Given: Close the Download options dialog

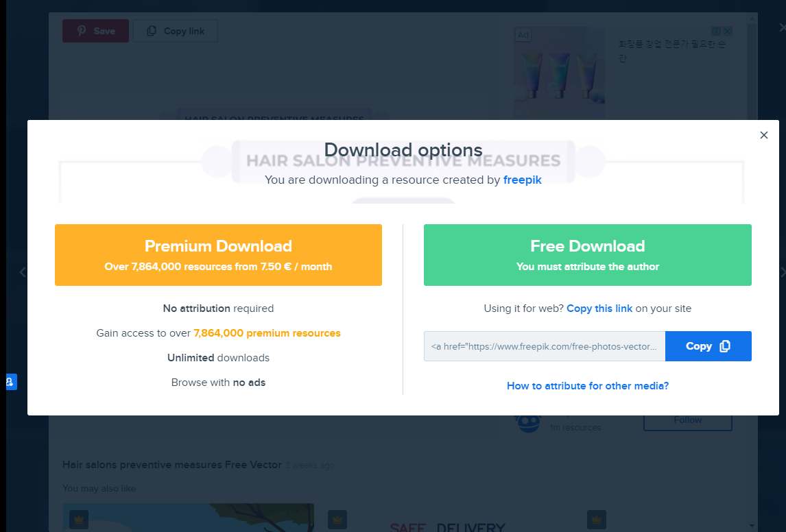Looking at the screenshot, I should click(x=763, y=135).
